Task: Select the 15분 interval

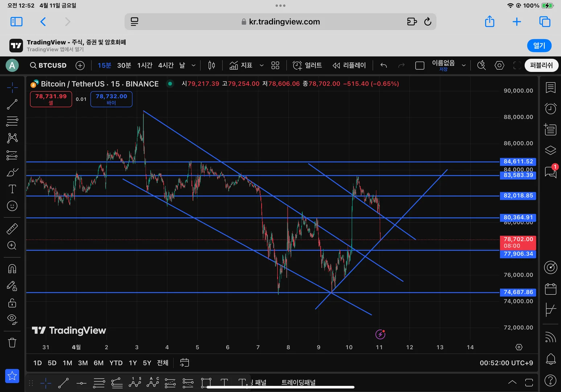Action: pos(104,65)
